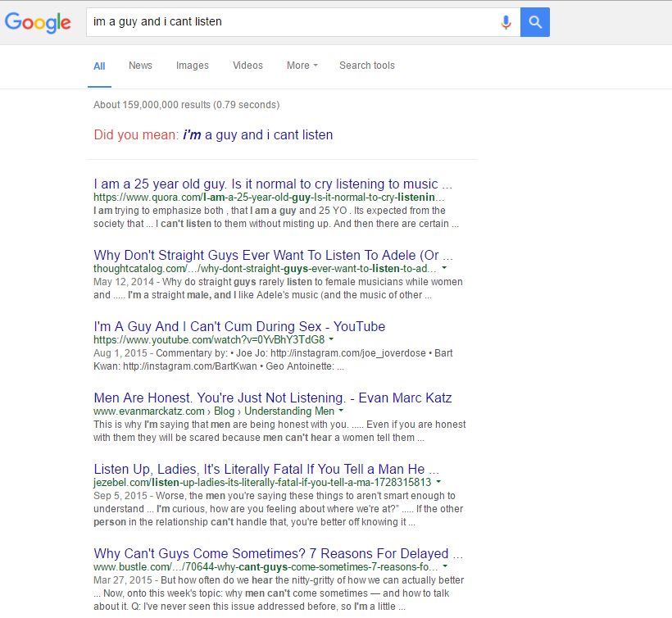Expand the arrow beside the jezebel.com URL
The width and height of the screenshot is (672, 618).
click(x=438, y=482)
